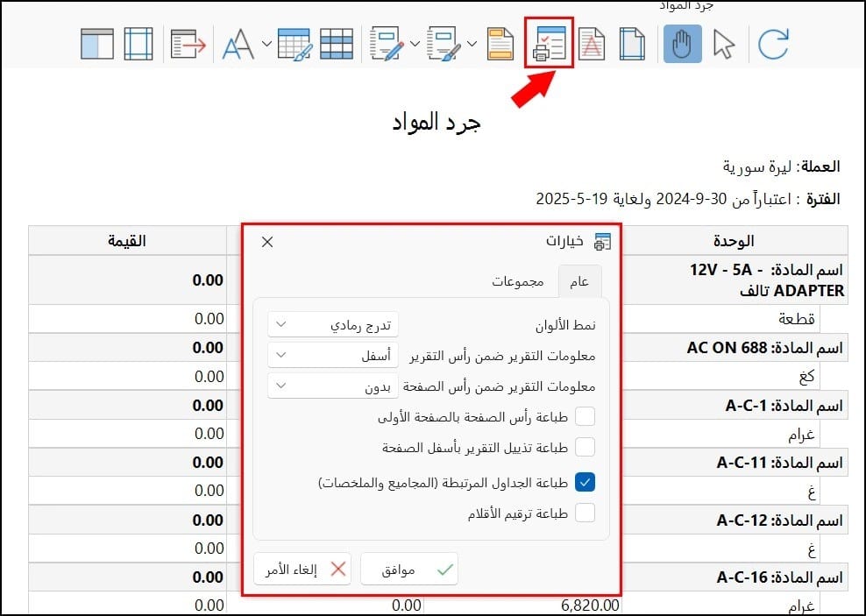Uncheck طباعة الجداول المرتبطة checkbox
Image resolution: width=866 pixels, height=616 pixels.
[x=585, y=483]
